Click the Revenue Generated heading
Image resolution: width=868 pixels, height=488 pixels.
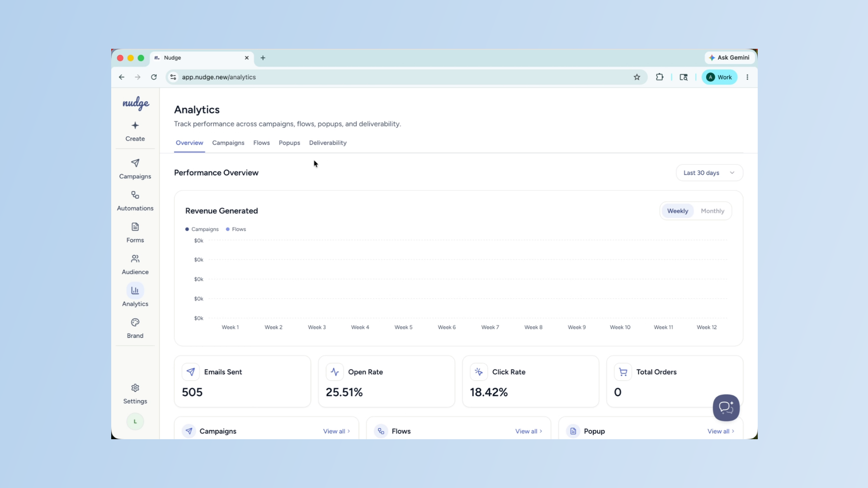click(x=222, y=211)
